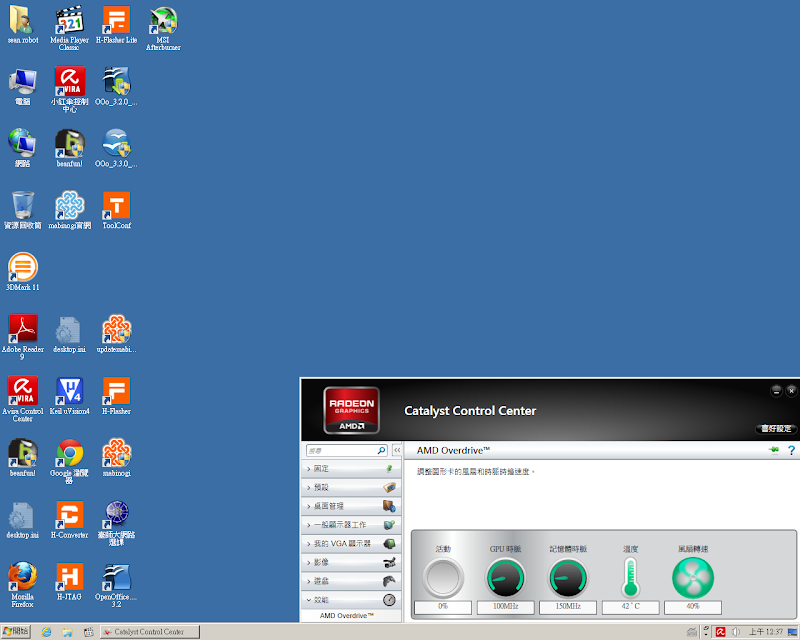Open the blue question mark help
The width and height of the screenshot is (800, 640).
pos(791,450)
